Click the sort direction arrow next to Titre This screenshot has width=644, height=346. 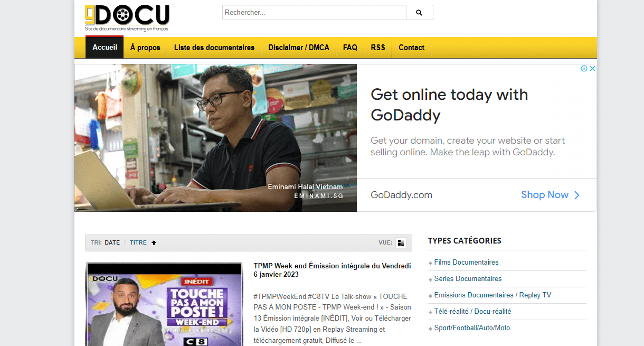pos(154,243)
